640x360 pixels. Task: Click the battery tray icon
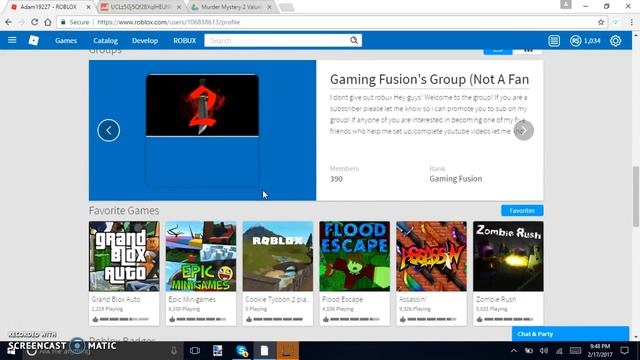[x=529, y=351]
